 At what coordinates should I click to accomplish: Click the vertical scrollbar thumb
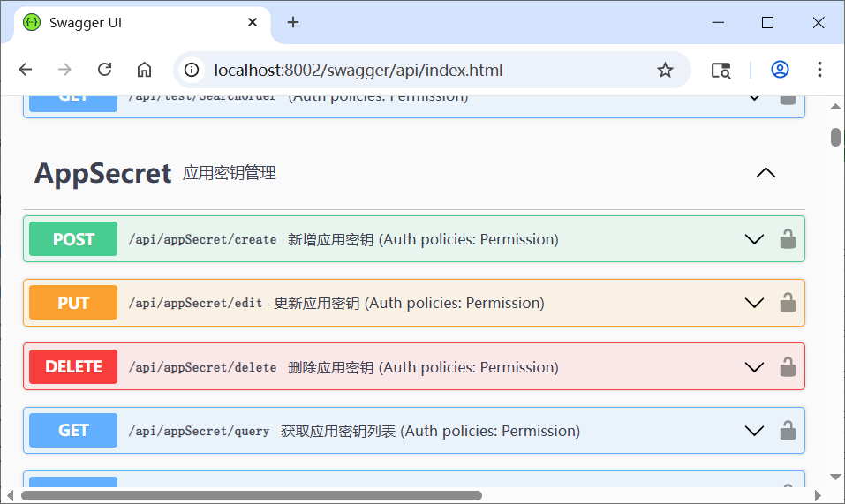[835, 137]
